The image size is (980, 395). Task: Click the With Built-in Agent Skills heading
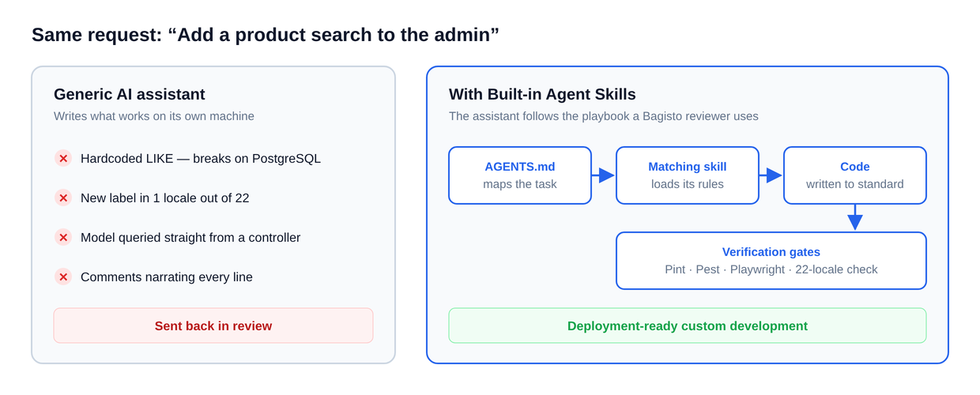542,94
